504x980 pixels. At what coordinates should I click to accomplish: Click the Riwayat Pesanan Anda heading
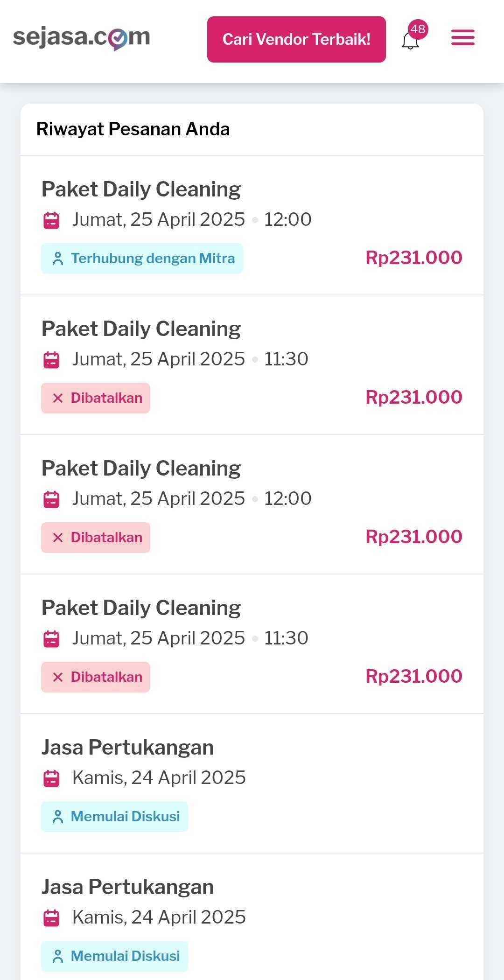click(133, 129)
